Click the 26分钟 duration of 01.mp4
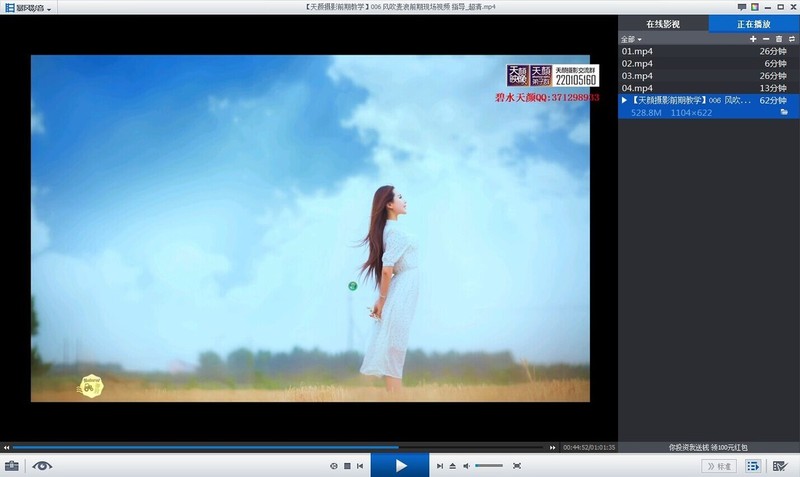Viewport: 800px width, 477px height. point(773,51)
